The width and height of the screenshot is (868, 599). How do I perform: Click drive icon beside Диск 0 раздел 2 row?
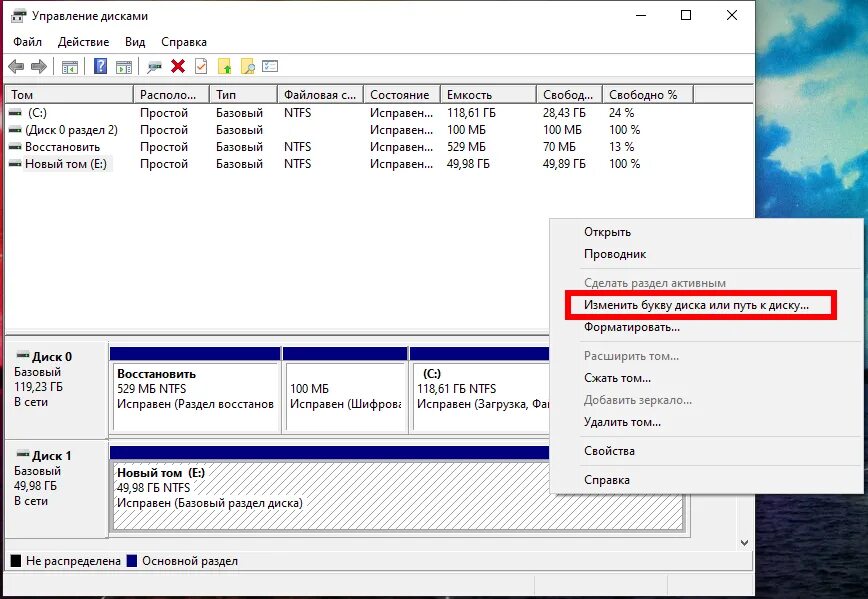point(15,130)
